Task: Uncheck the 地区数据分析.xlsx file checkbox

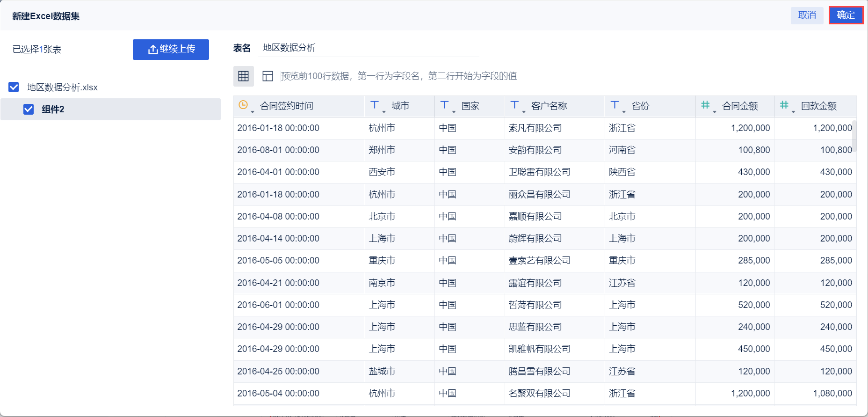Action: tap(14, 87)
